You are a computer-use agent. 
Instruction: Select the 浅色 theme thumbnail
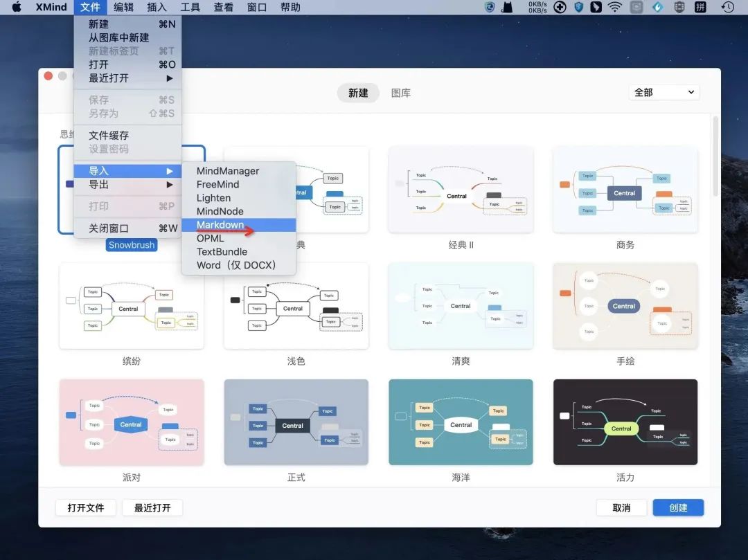(296, 306)
